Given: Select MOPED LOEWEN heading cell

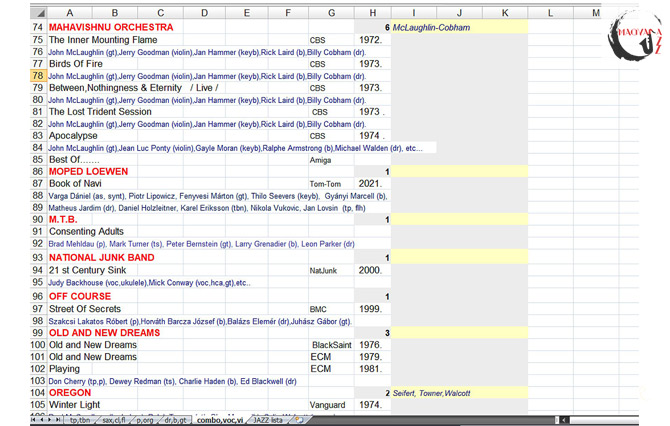Looking at the screenshot, I should [x=88, y=171].
